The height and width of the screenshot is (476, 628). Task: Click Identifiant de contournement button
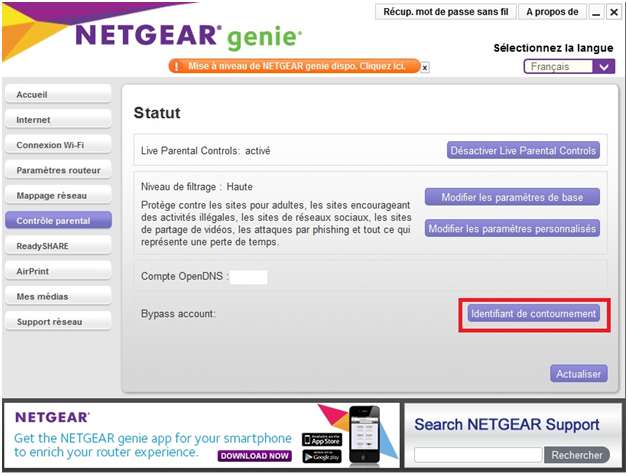533,314
